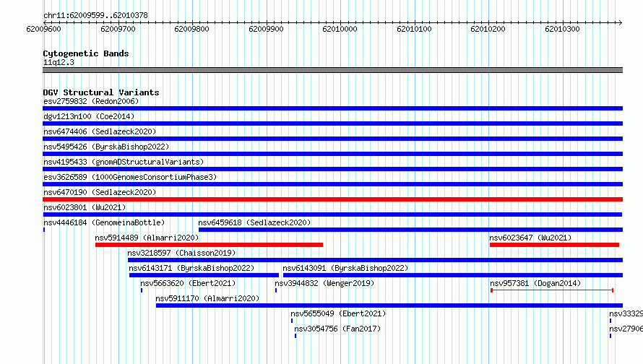This screenshot has width=643, height=364.
Task: Click the nsv6023801 (Wu2021) variant label
Action: (x=85, y=207)
